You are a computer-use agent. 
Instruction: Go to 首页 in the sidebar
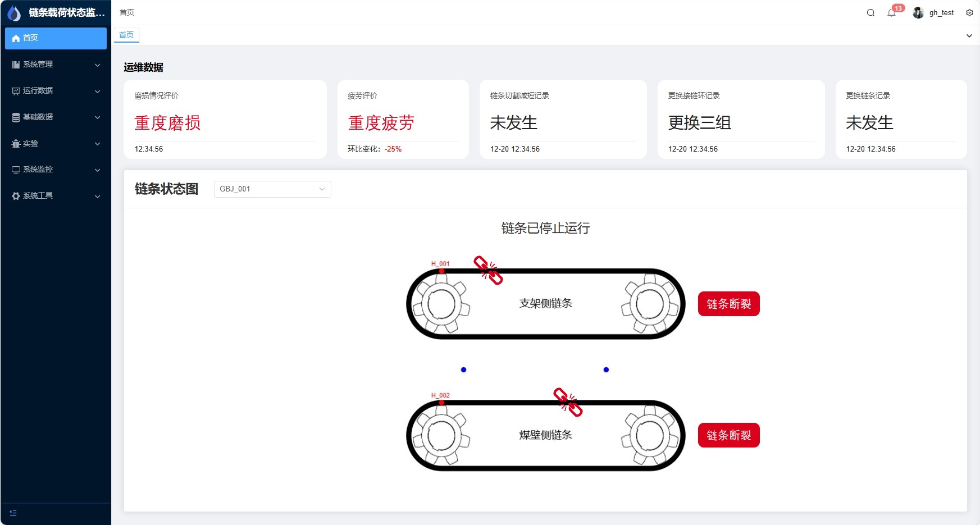(56, 38)
